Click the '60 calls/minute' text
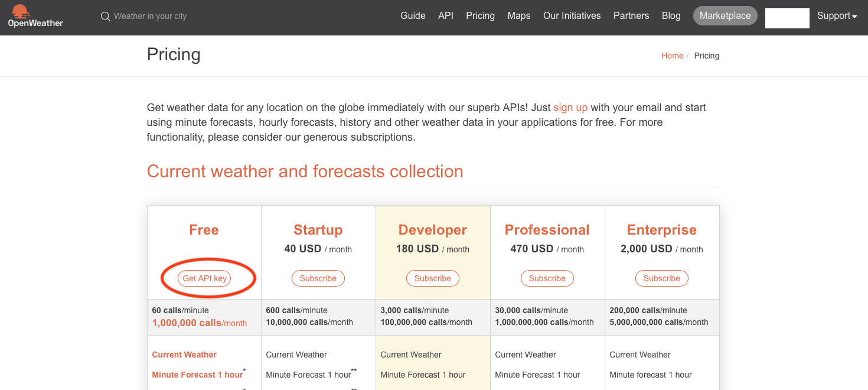 pyautogui.click(x=180, y=310)
